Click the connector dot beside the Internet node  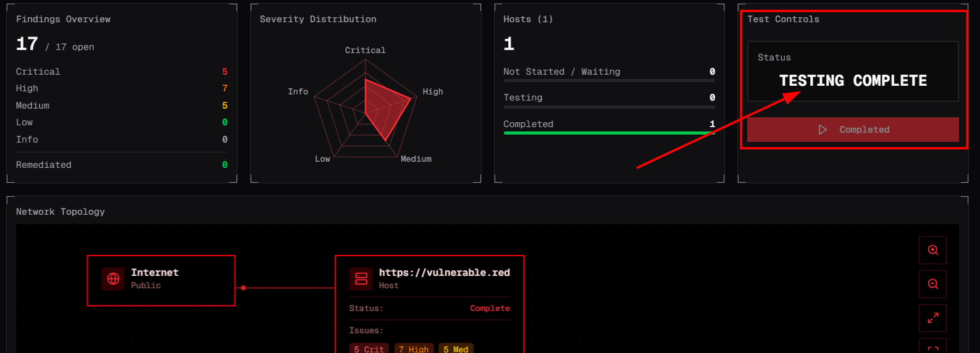[243, 288]
